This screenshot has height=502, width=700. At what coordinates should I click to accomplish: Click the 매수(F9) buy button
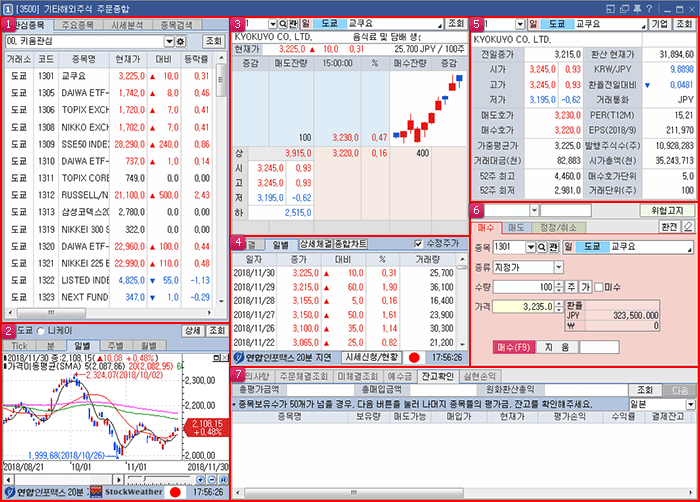(513, 347)
